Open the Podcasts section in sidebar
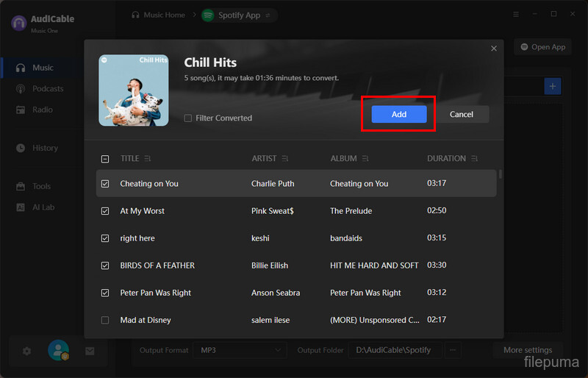Screen dimensions: 588x378 (48, 89)
